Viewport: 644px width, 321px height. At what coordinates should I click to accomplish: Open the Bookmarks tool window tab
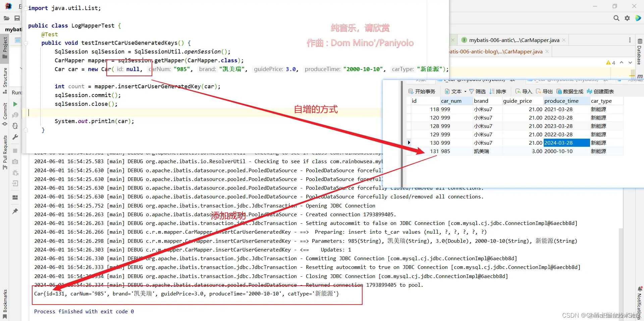point(5,304)
